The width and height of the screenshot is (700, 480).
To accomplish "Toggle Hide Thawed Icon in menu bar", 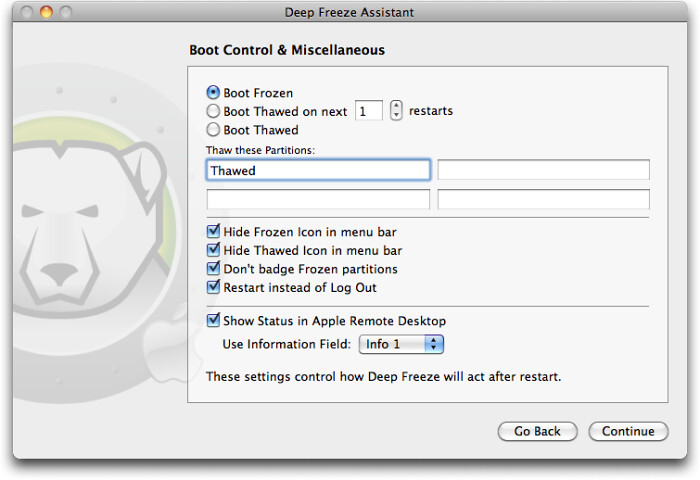I will 213,251.
